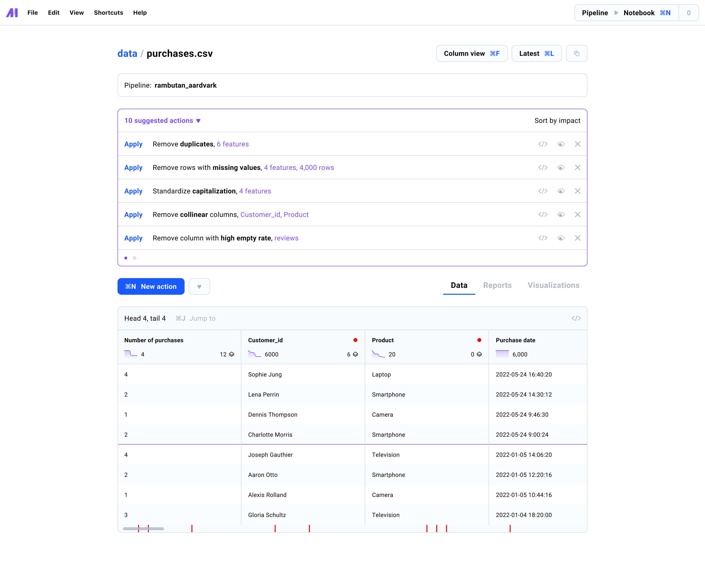The height and width of the screenshot is (588, 705).
Task: Open code view of data table
Action: 576,318
